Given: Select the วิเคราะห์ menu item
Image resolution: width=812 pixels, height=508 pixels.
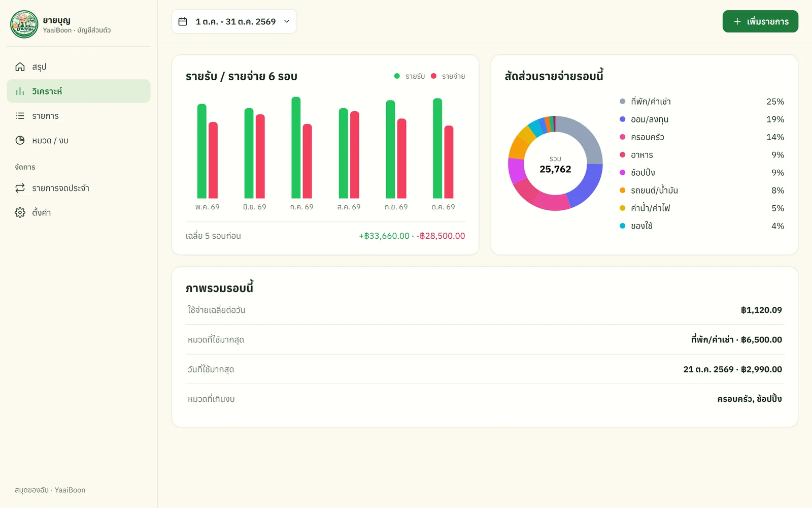Looking at the screenshot, I should (79, 91).
